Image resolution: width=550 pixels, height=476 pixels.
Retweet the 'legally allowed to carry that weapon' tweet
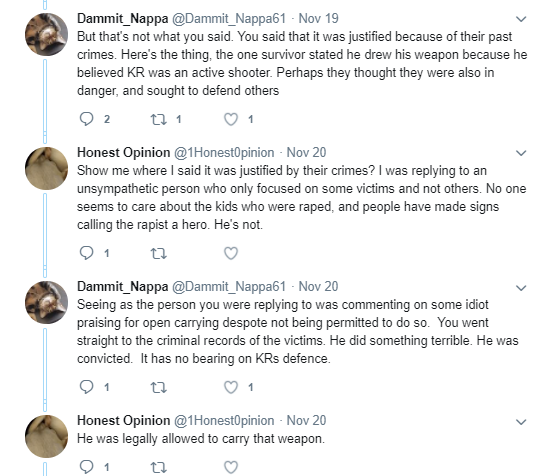[159, 467]
